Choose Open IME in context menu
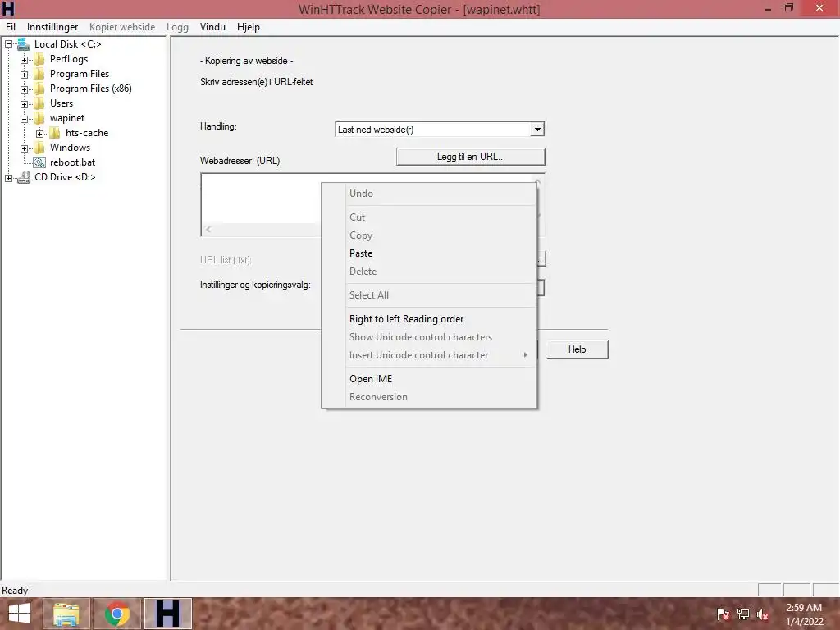The height and width of the screenshot is (630, 840). [x=429, y=379]
